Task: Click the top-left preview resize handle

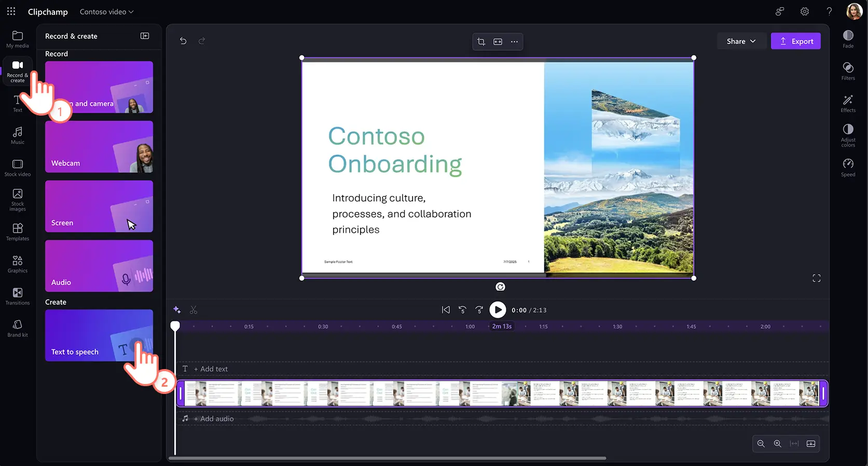Action: click(302, 58)
